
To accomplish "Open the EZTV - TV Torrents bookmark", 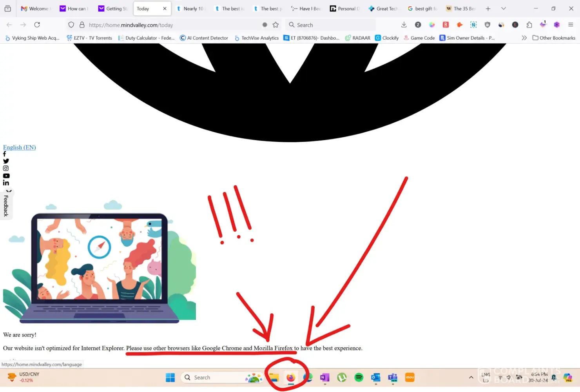I will pyautogui.click(x=89, y=38).
